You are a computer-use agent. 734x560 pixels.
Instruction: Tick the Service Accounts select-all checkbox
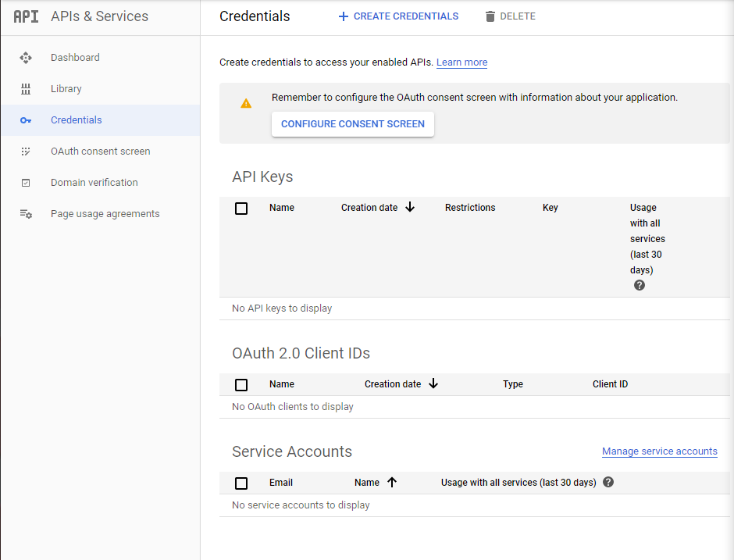click(x=241, y=483)
